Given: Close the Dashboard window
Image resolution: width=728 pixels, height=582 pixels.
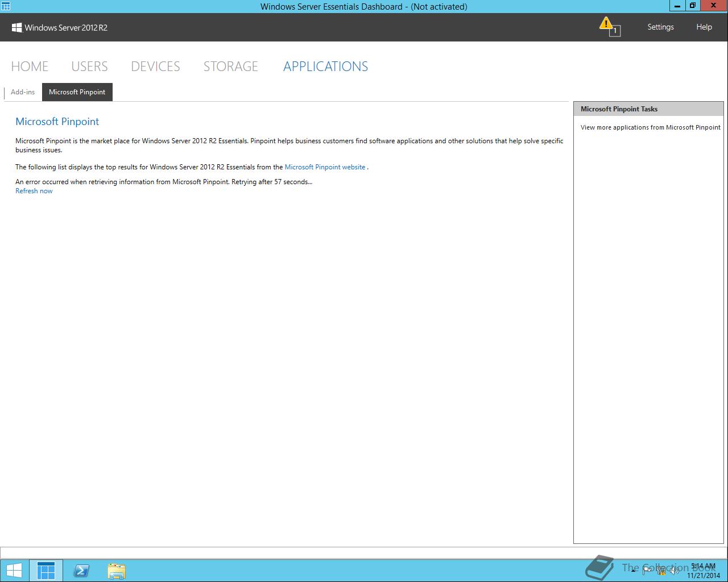Looking at the screenshot, I should 714,6.
